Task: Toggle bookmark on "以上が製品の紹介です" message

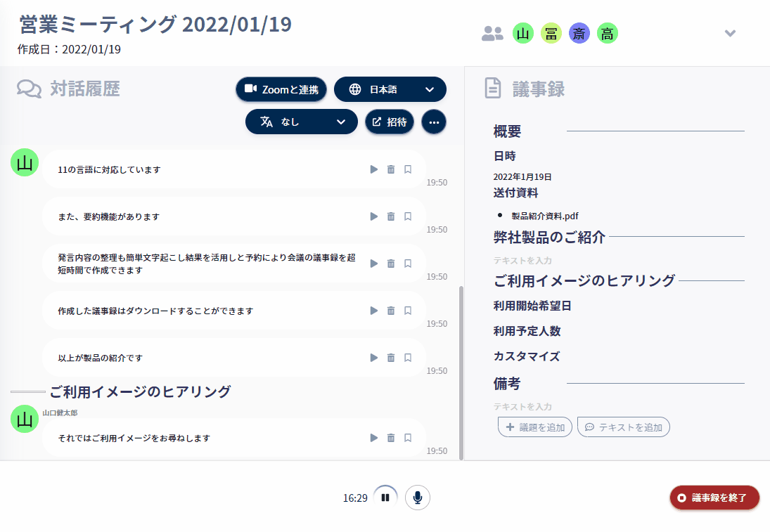Action: pyautogui.click(x=408, y=357)
